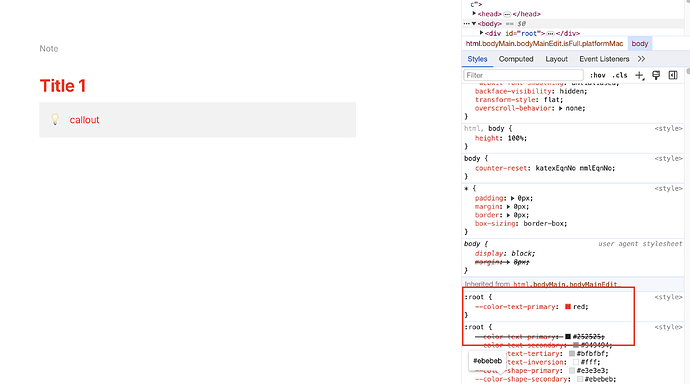690x384 pixels.
Task: Open the red color swatch for --color-text-primary
Action: coord(568,307)
